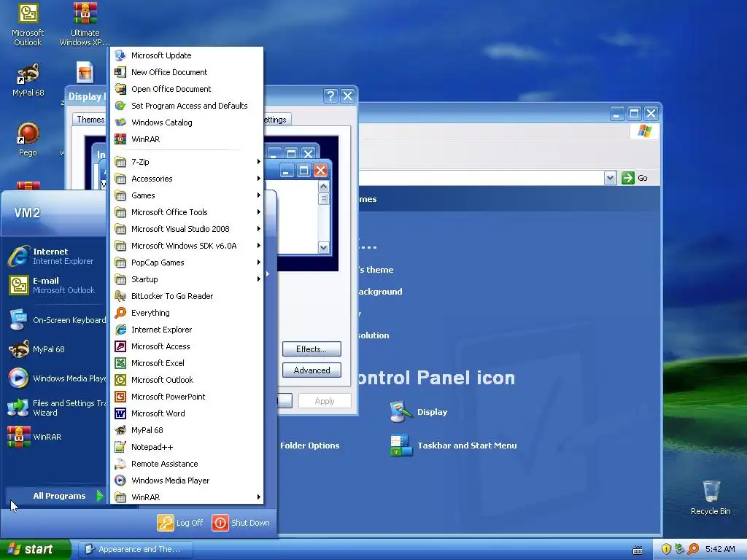This screenshot has height=560, width=747.
Task: Open Files and Settings Transfer Wizard
Action: click(x=56, y=408)
